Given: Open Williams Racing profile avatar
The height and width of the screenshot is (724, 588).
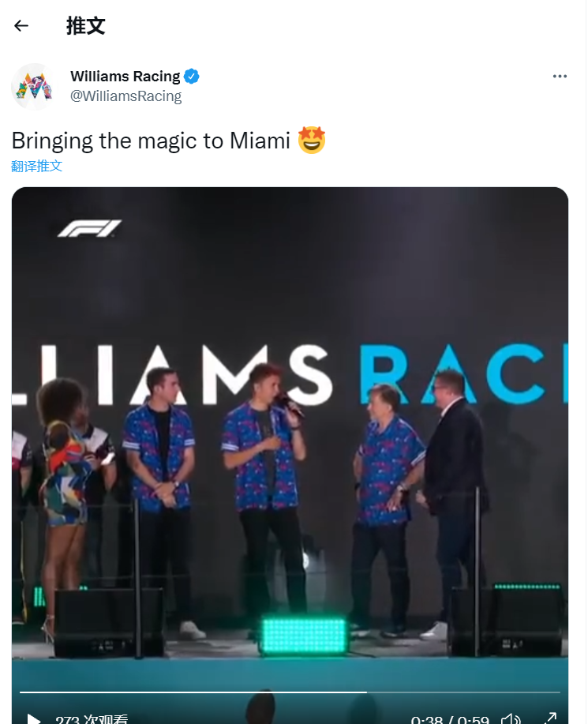Looking at the screenshot, I should pos(34,86).
